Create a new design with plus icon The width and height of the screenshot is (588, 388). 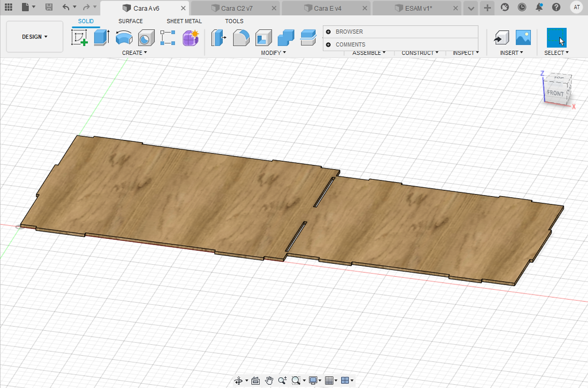pos(487,8)
